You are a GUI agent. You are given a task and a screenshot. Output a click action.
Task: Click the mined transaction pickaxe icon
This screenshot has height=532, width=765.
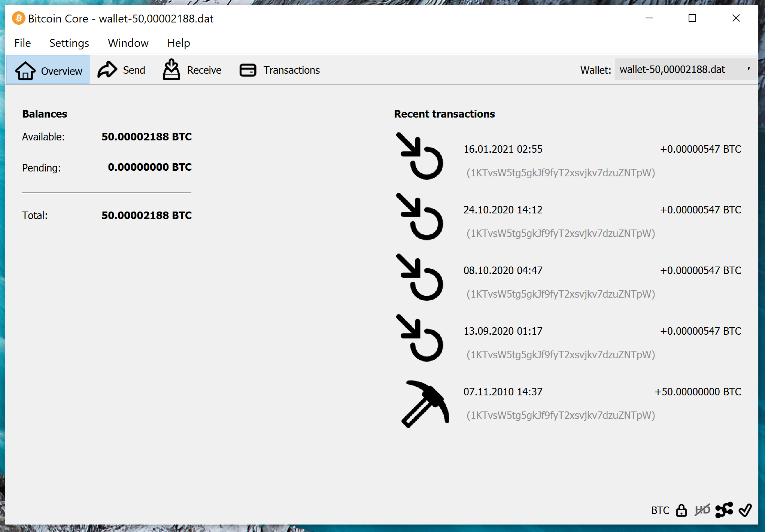click(x=425, y=404)
